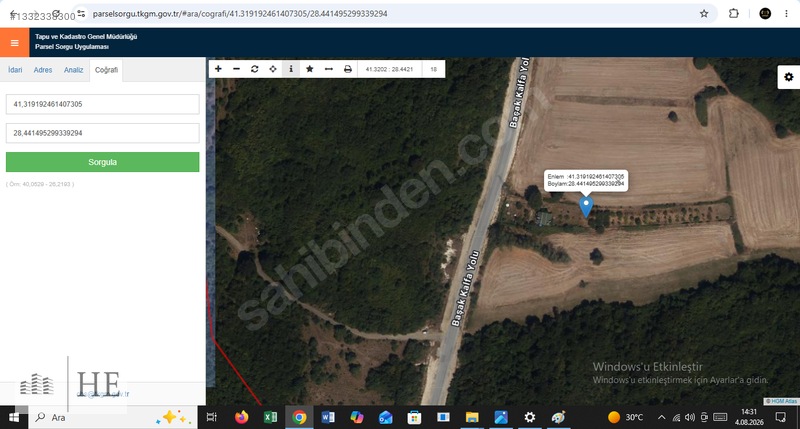Open map settings gear at right edge
The height and width of the screenshot is (429, 800).
coord(789,77)
